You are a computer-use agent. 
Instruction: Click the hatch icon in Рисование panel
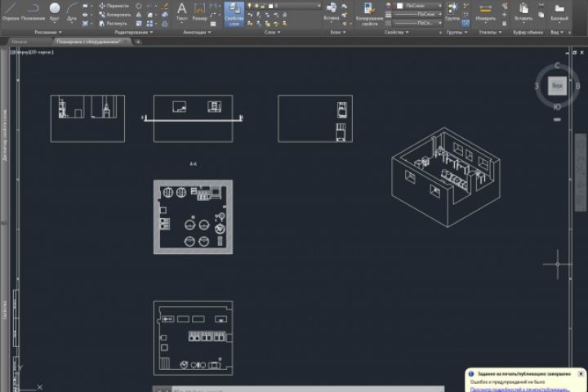[x=85, y=23]
